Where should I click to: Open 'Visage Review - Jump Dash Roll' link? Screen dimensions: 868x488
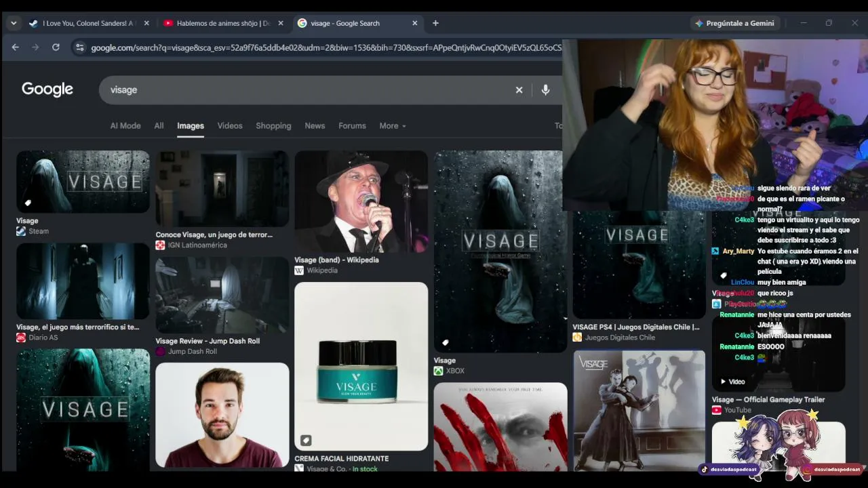pos(208,341)
